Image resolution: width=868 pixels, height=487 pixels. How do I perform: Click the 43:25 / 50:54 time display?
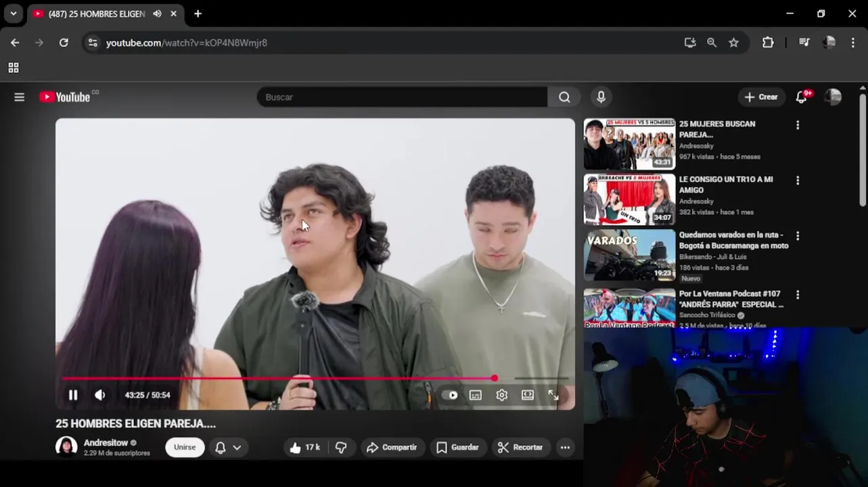pos(147,395)
